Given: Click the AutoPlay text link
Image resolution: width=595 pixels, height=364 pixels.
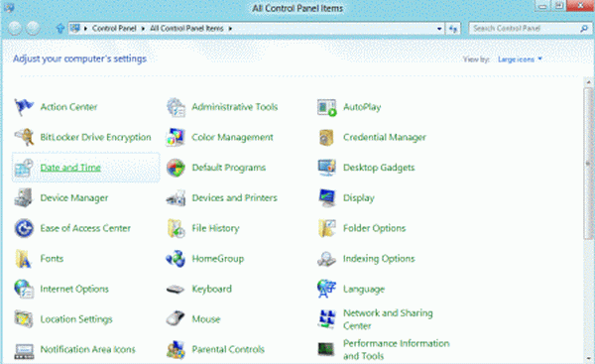Looking at the screenshot, I should tap(362, 107).
